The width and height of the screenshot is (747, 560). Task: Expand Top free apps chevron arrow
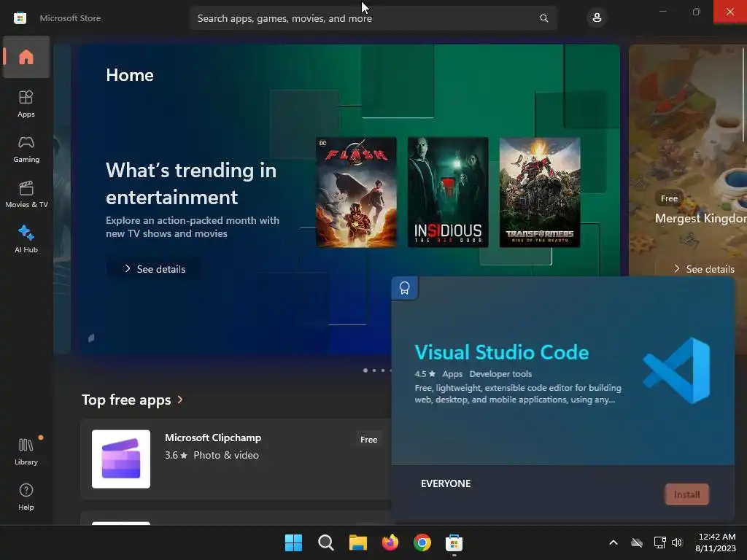(x=180, y=400)
